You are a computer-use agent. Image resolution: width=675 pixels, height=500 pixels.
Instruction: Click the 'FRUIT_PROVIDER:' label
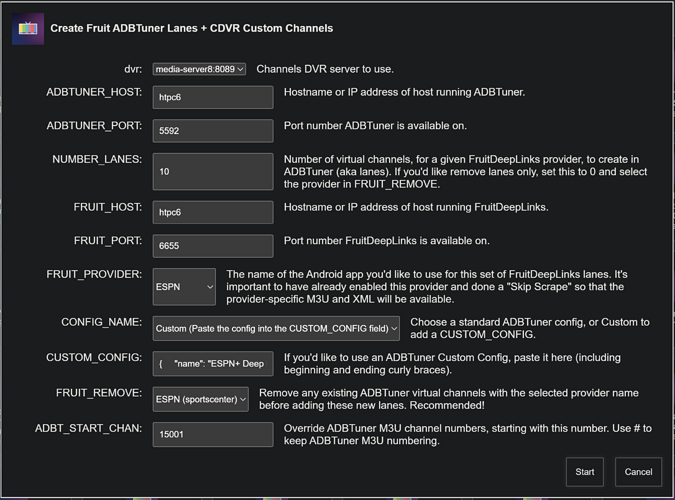(94, 274)
